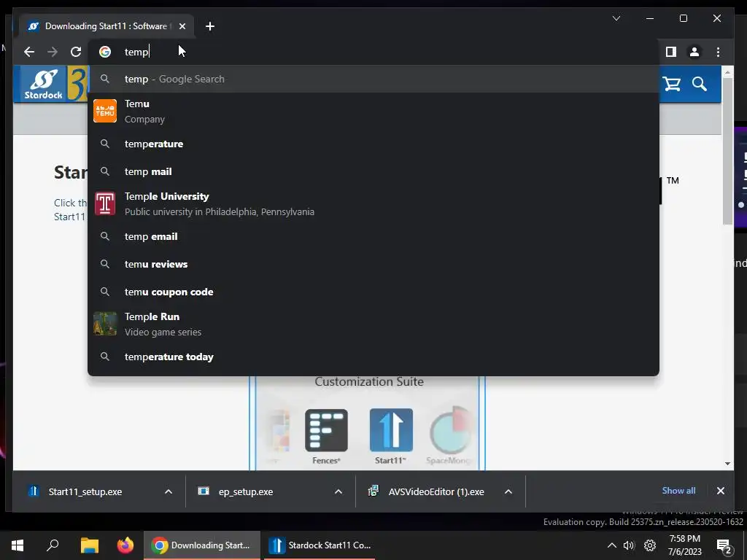This screenshot has height=560, width=747.
Task: Open taskbar search magnifier
Action: 53,545
